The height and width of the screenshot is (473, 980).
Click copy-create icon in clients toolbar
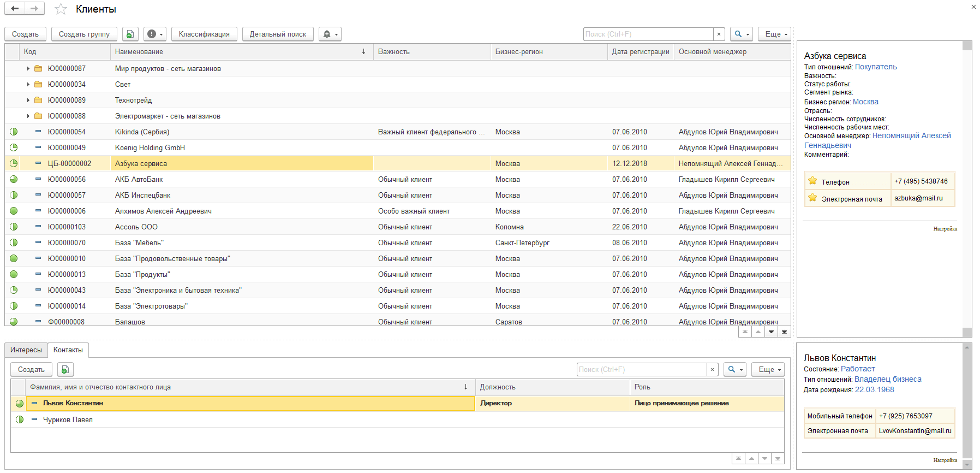pos(130,34)
